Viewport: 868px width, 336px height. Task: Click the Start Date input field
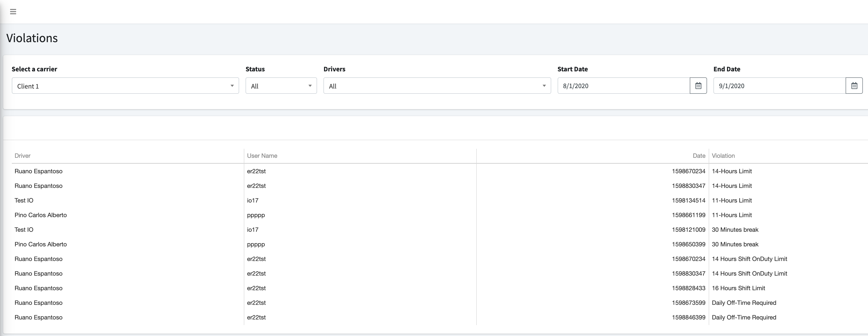click(x=624, y=86)
